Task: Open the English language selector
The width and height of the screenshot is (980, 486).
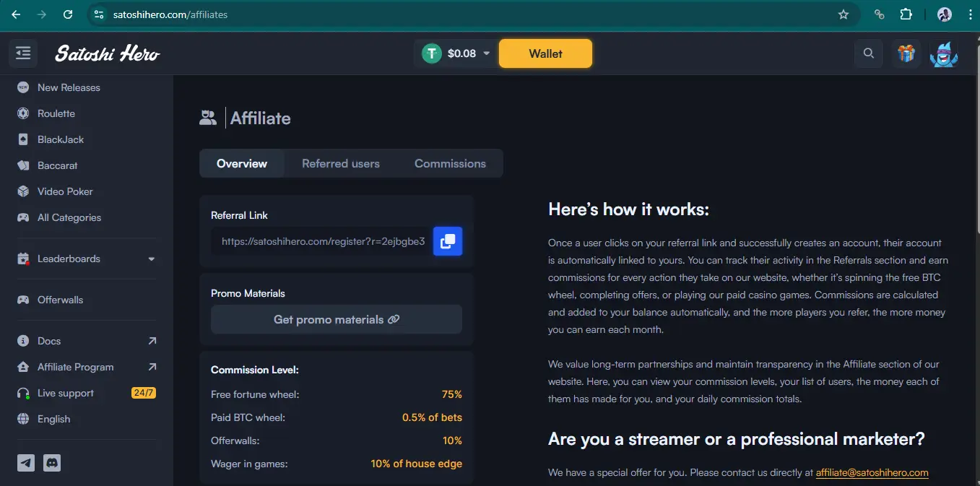Action: [53, 419]
